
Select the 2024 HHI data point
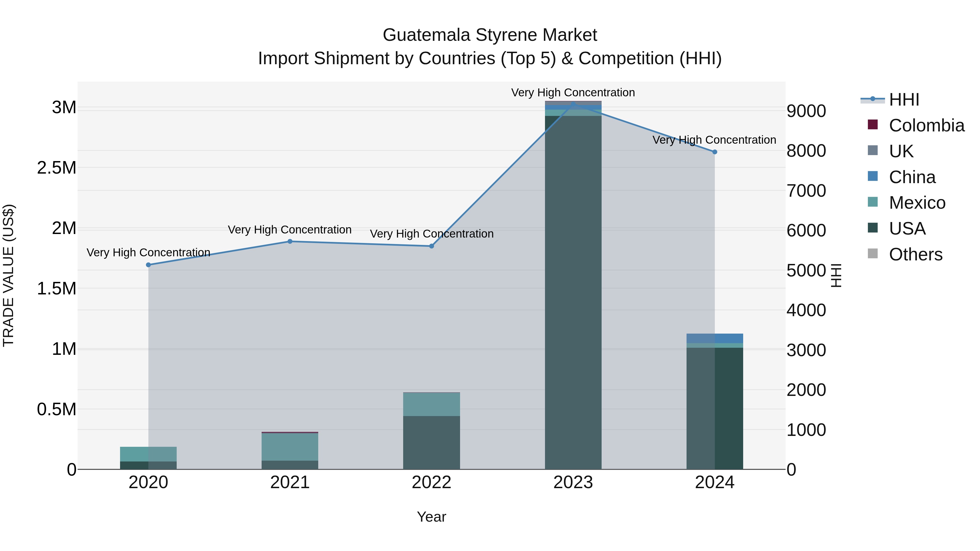pyautogui.click(x=715, y=152)
